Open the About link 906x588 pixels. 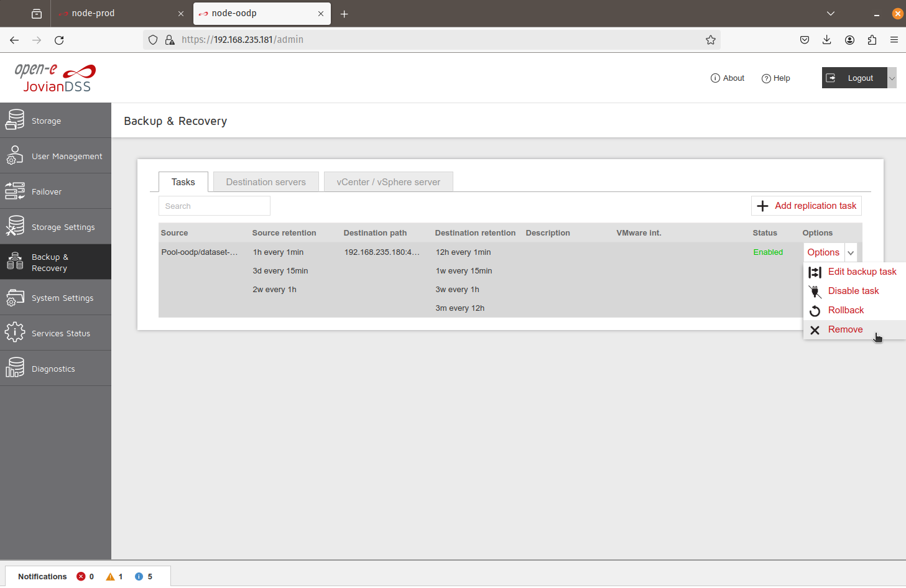pyautogui.click(x=728, y=78)
